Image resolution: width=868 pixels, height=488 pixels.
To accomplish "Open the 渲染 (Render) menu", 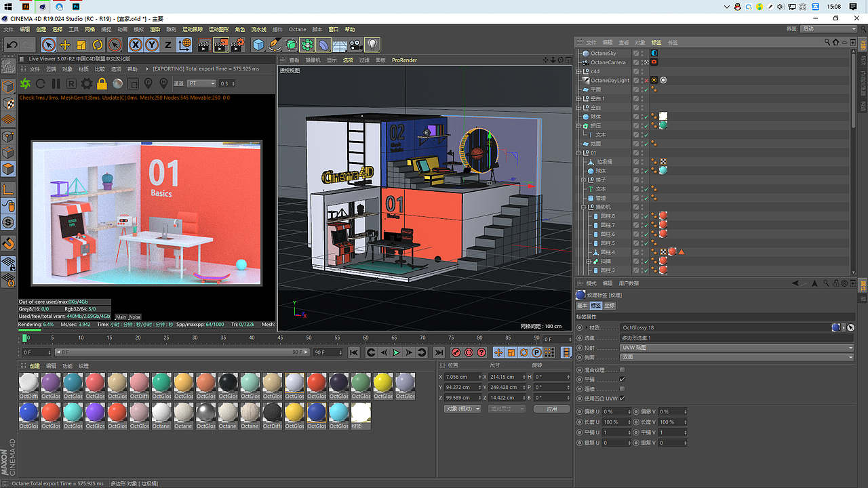I will [x=155, y=29].
